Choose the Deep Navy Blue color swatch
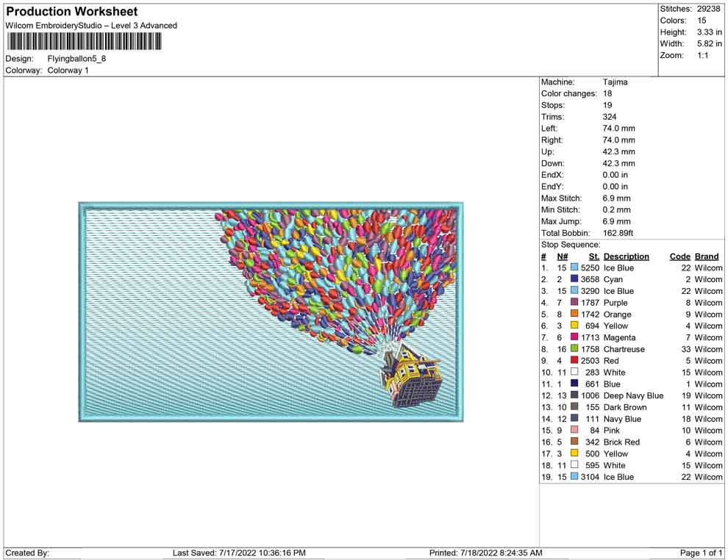728x560 pixels. 574,395
